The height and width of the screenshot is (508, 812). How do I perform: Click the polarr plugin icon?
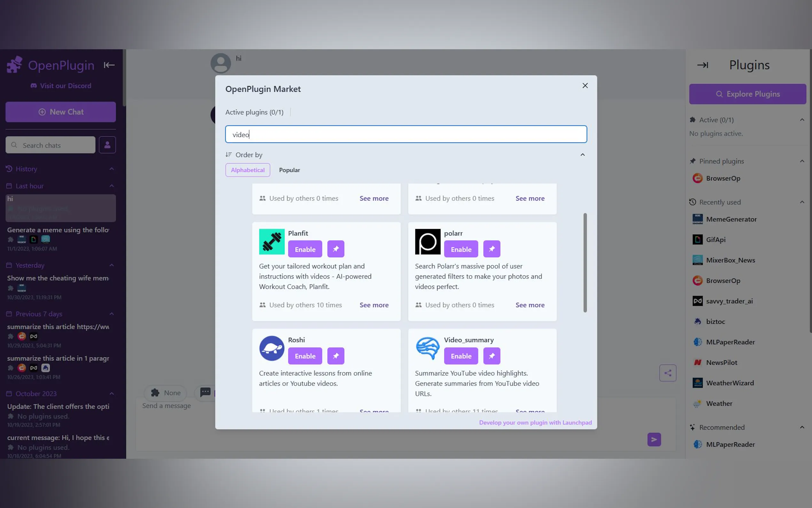[x=428, y=242]
